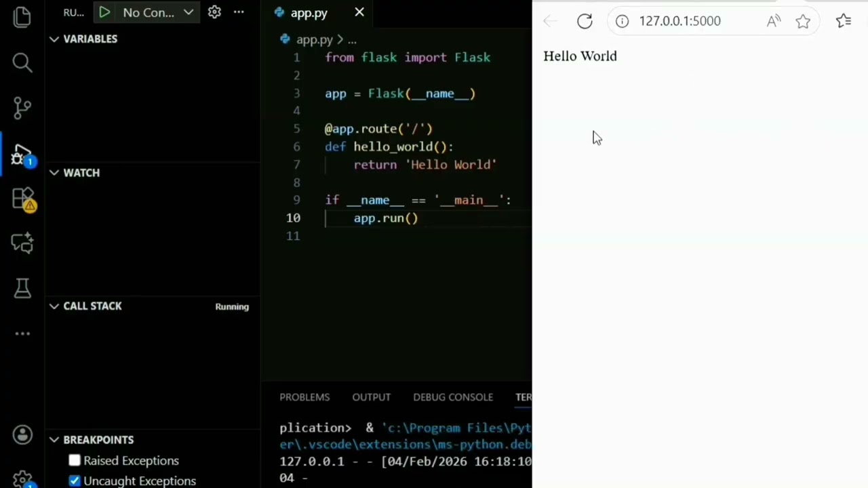Open launch.json with the gear icon
Image resolution: width=868 pixels, height=488 pixels.
coord(214,12)
